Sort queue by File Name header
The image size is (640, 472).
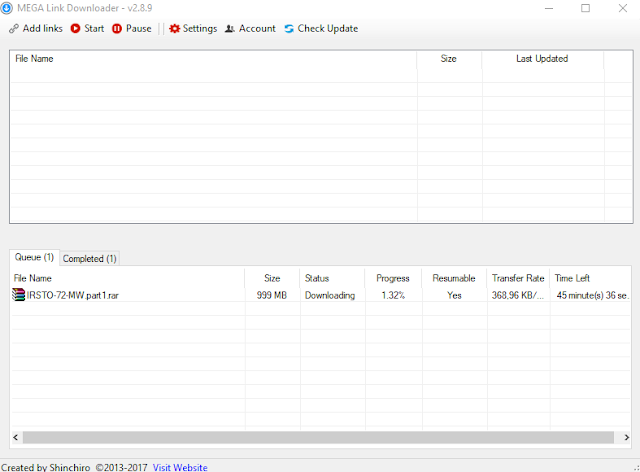127,278
